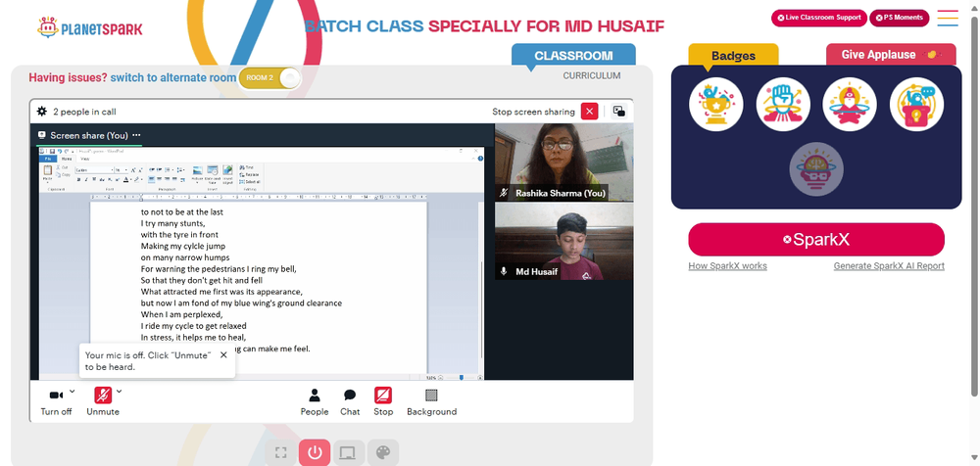Screen dimensions: 980x466
Task: Open call settings gear icon
Action: pos(42,112)
